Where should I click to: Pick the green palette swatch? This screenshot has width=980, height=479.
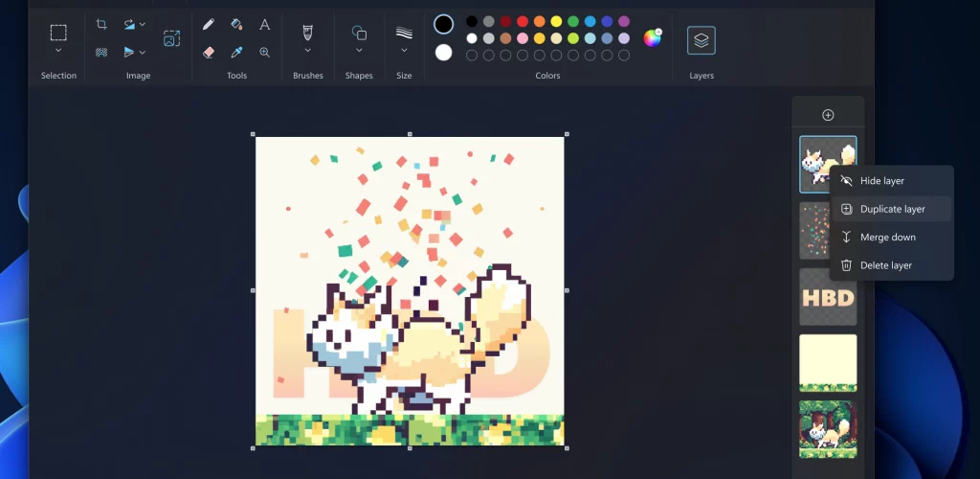tap(573, 22)
